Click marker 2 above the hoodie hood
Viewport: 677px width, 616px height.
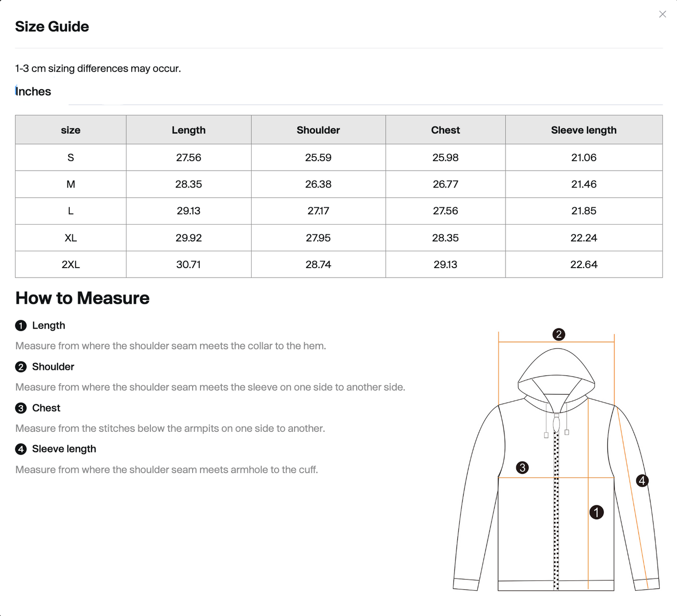558,334
